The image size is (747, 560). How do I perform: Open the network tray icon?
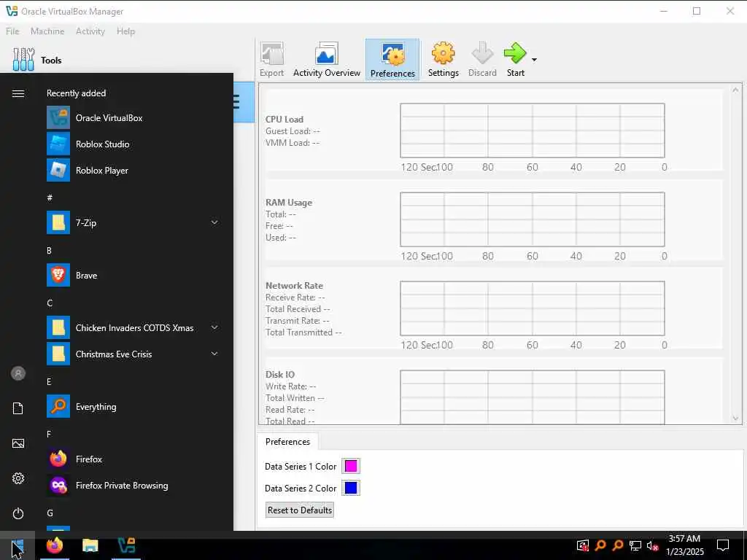click(x=635, y=545)
